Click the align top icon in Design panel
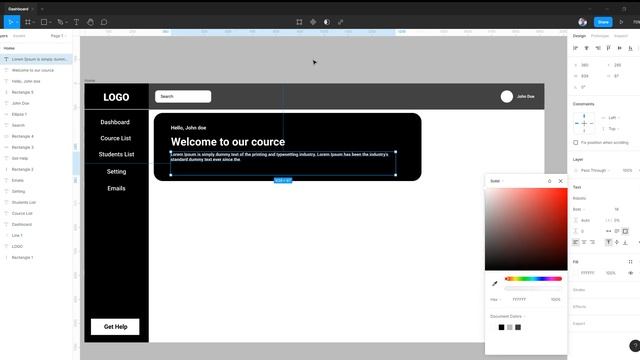The width and height of the screenshot is (640, 360). [609, 48]
